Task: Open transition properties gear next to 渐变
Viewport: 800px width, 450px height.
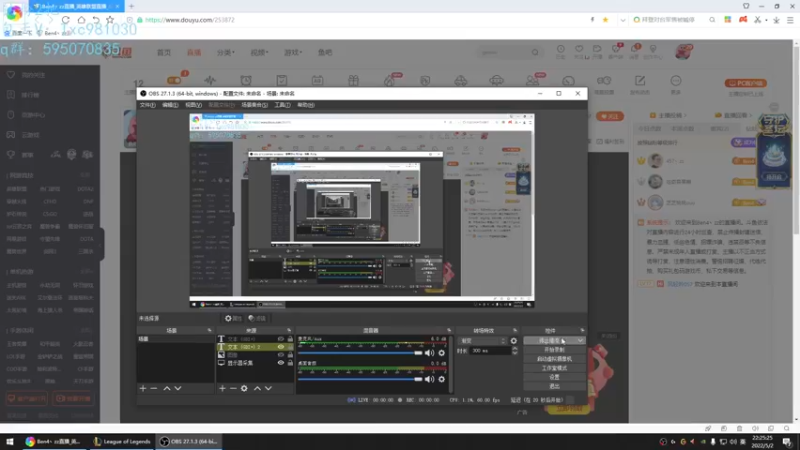Action: (514, 341)
